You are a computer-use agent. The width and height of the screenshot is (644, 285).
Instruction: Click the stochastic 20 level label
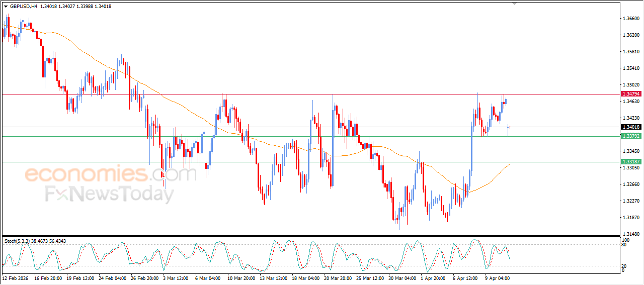pos(625,266)
